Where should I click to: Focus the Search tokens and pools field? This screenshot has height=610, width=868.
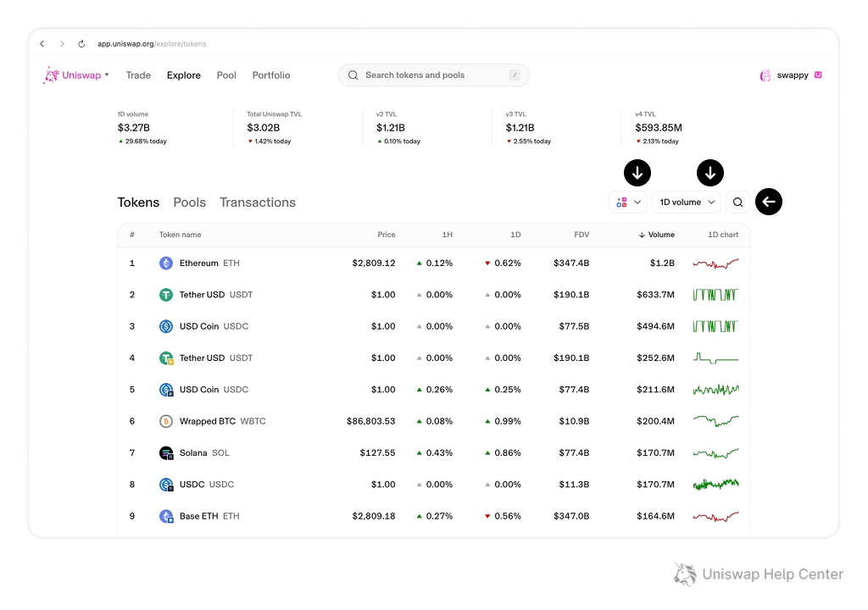coord(433,75)
